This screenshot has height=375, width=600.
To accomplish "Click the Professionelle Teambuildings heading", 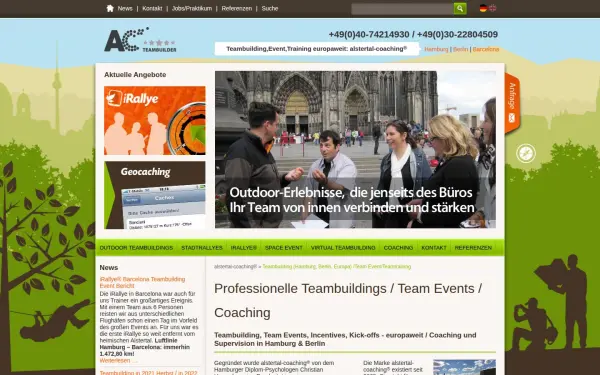I will click(348, 300).
